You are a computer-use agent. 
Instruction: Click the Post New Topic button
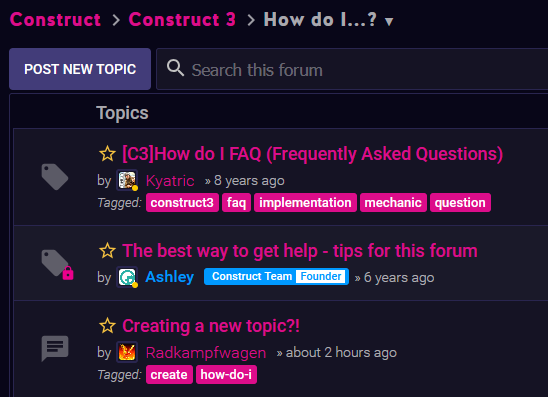[80, 69]
